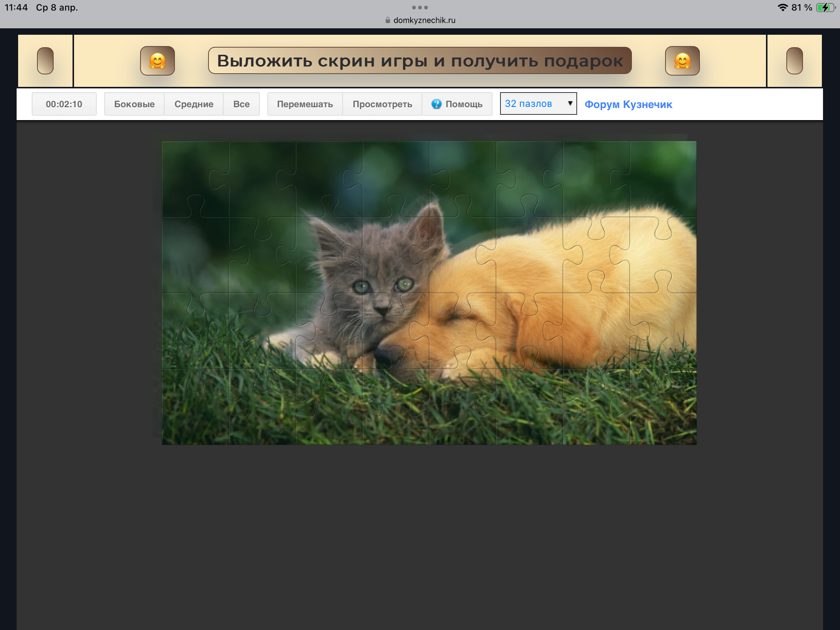Preview the picture with the Просмотреть button
The image size is (840, 630).
pos(382,104)
